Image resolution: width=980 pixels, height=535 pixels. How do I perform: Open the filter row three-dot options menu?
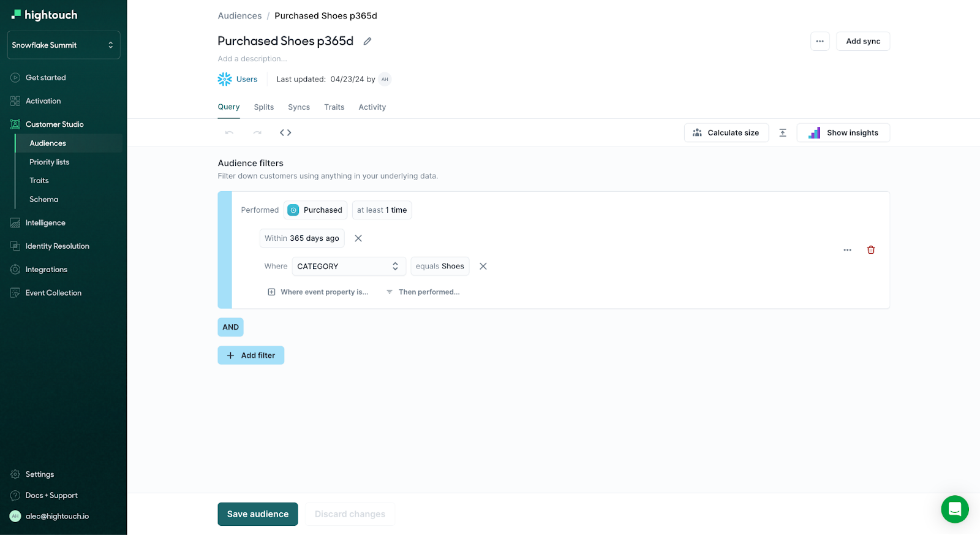tap(847, 250)
